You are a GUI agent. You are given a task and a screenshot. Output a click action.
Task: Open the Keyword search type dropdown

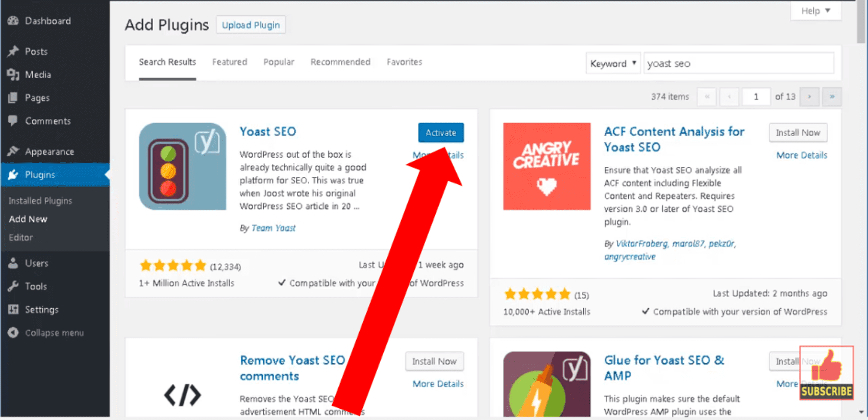pos(613,64)
